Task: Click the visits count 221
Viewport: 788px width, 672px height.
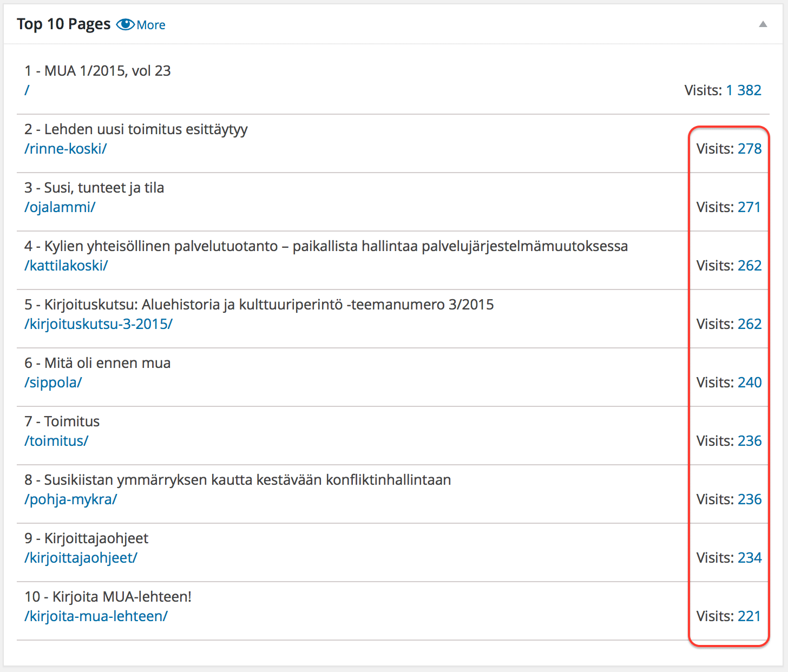Action: (x=750, y=616)
